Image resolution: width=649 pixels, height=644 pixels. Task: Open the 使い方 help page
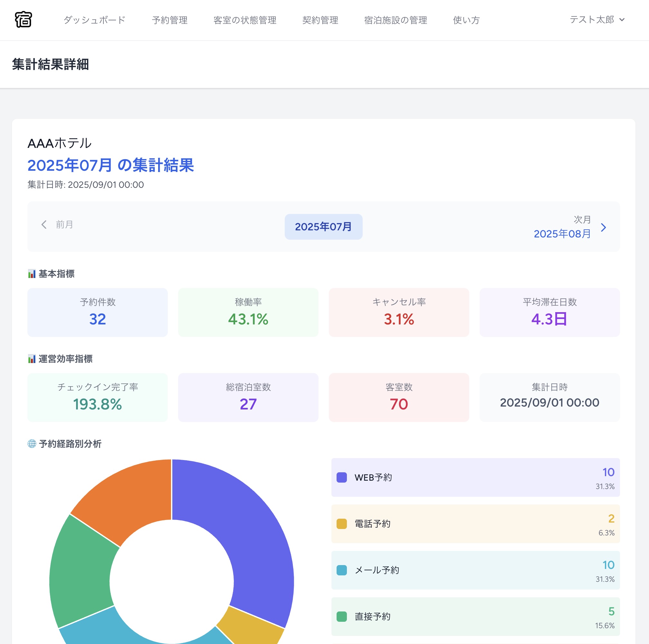[x=466, y=20]
